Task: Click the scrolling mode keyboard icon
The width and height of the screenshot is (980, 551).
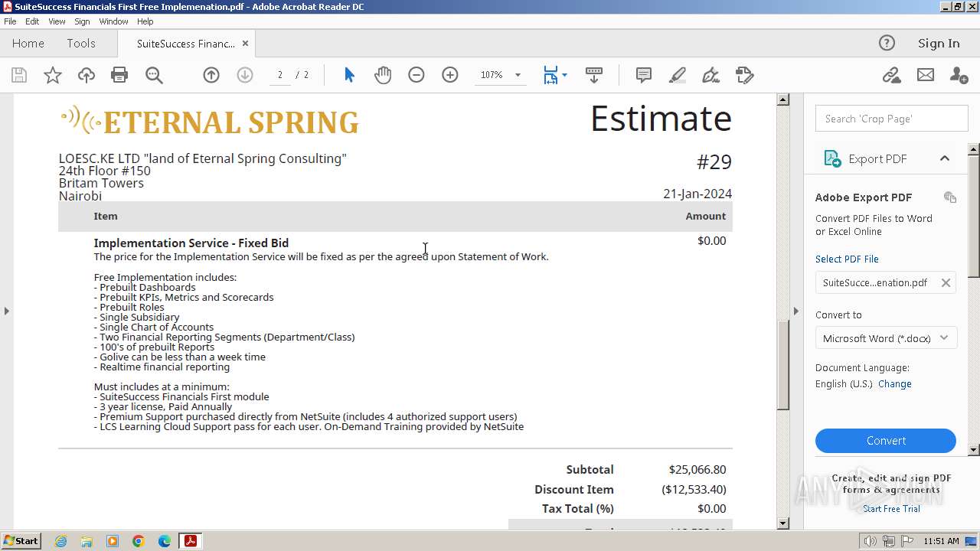Action: pos(594,75)
